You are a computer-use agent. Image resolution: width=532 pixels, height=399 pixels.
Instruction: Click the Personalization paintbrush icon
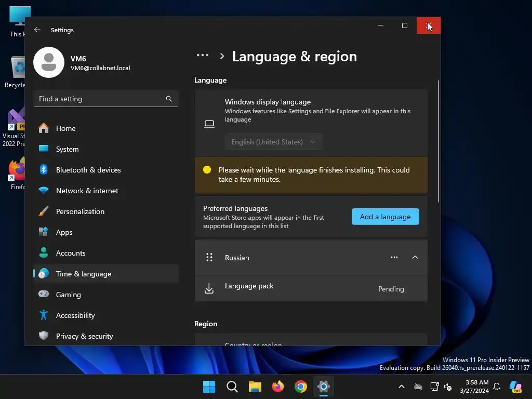tap(44, 211)
